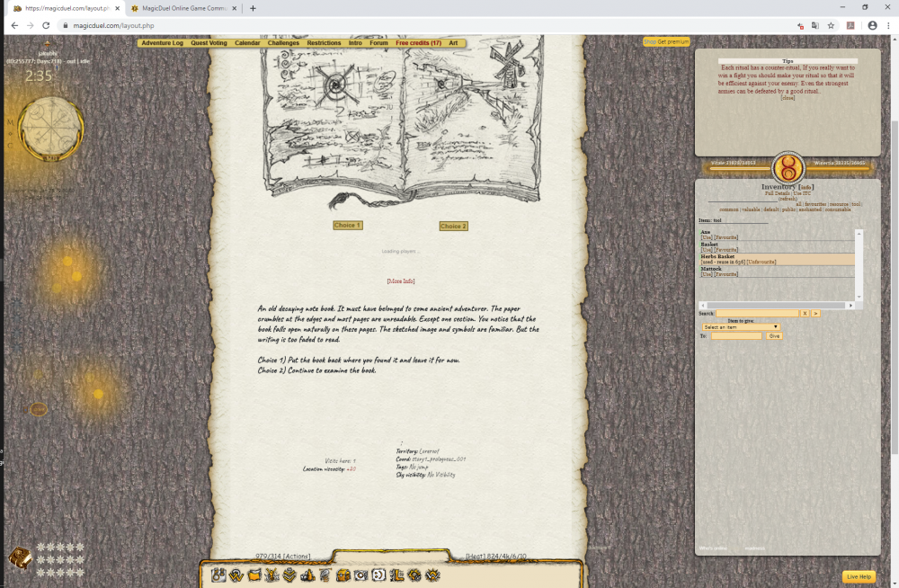Click the camera icon in bottom toolbar

[x=360, y=575]
